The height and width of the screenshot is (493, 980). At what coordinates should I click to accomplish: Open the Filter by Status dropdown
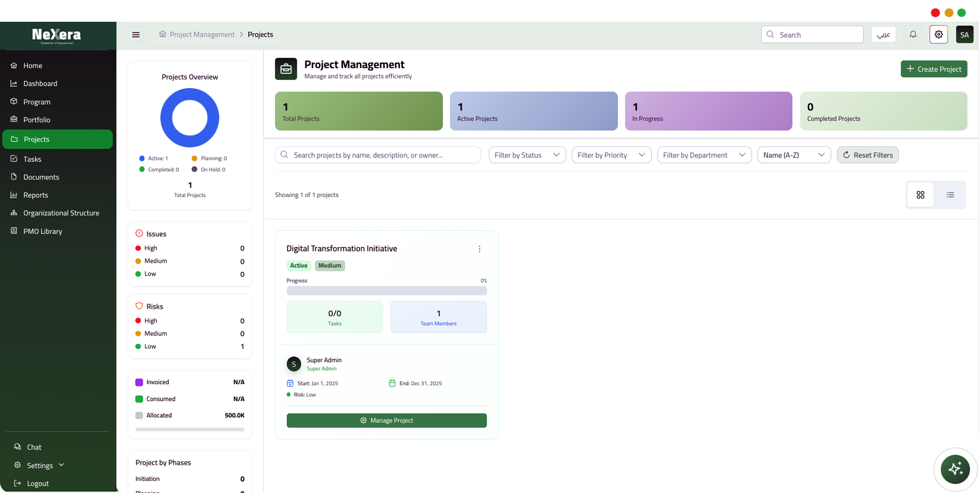526,155
